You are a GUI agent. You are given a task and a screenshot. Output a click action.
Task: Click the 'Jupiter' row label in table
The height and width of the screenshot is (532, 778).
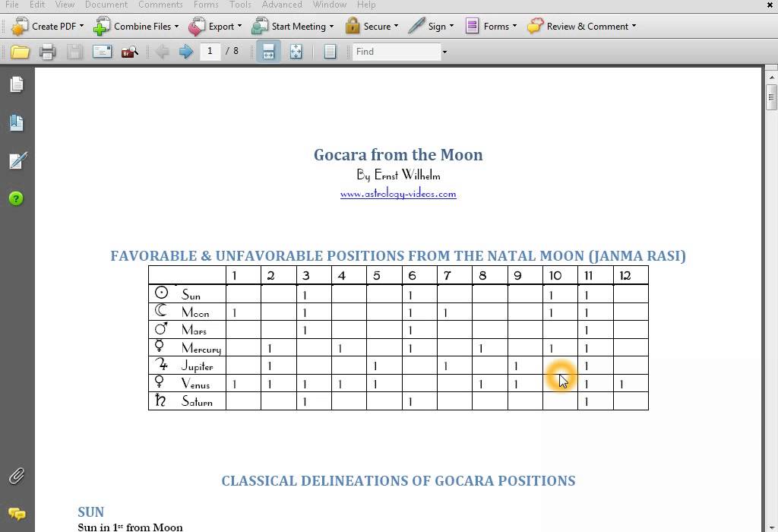point(197,366)
